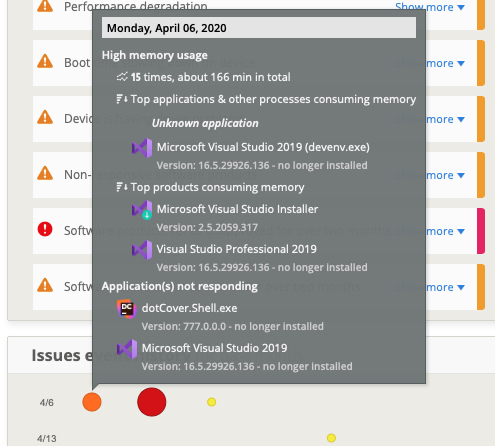
Task: Expand Show more for the Device row
Action: [x=430, y=119]
